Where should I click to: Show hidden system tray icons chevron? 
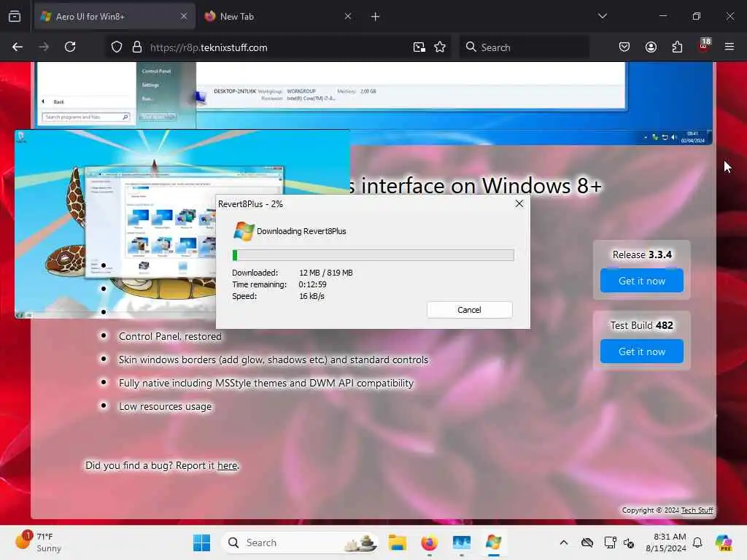tap(564, 542)
